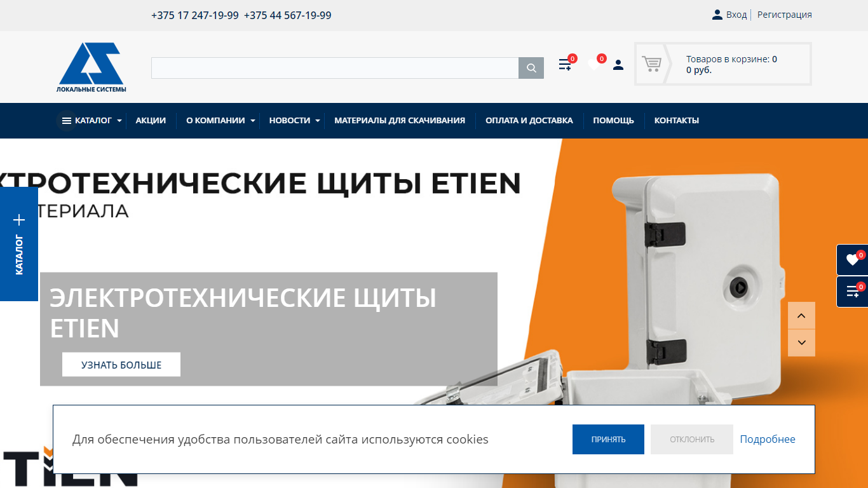Click the plus icon on side Каталог tab
Viewport: 868px width, 488px height.
(x=19, y=220)
